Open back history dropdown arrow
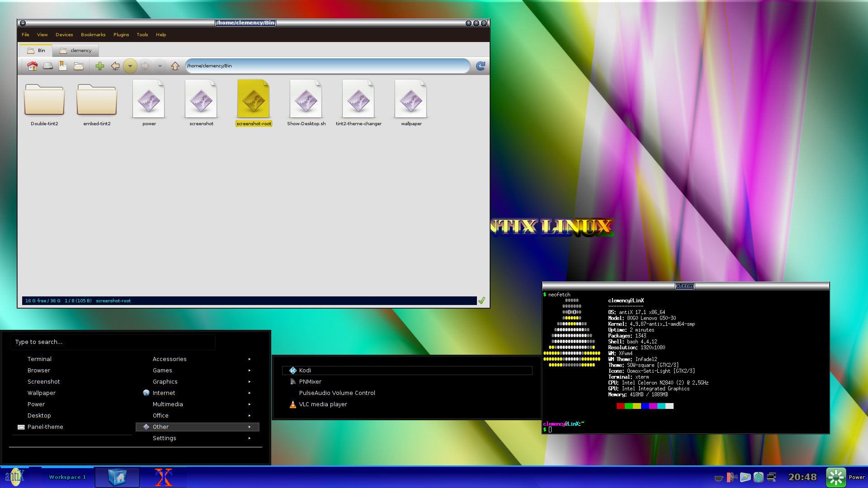 coord(130,66)
